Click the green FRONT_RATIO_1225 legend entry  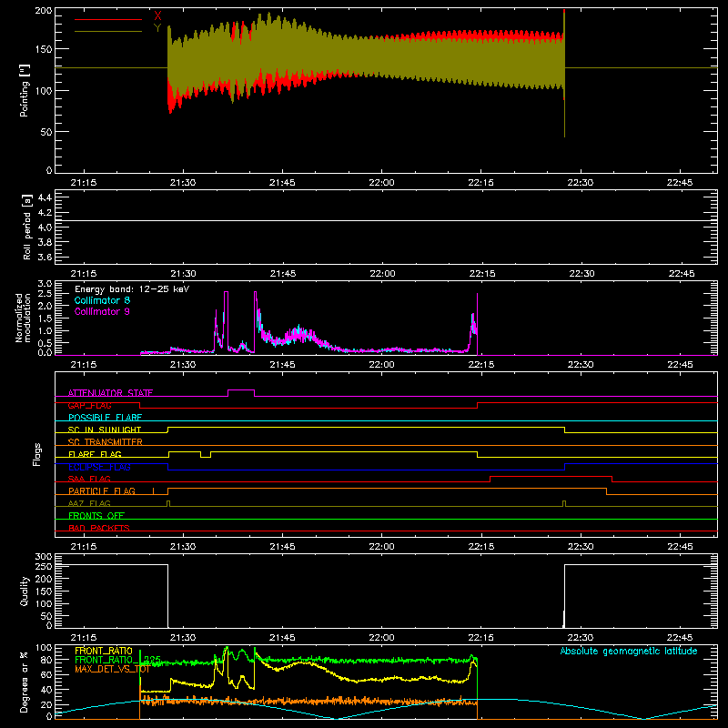click(118, 660)
